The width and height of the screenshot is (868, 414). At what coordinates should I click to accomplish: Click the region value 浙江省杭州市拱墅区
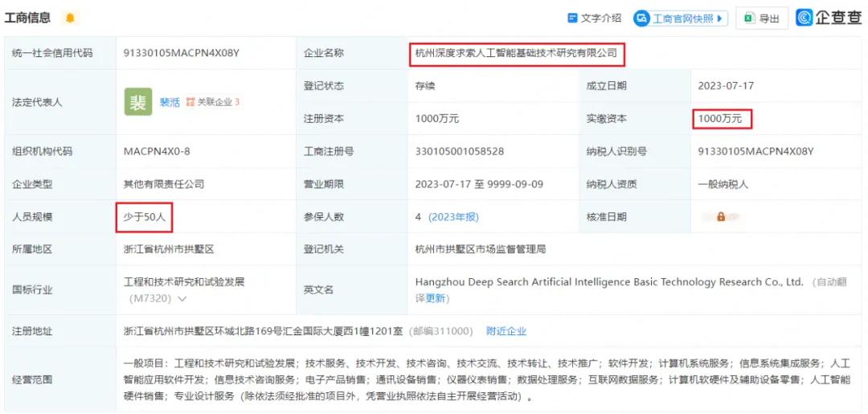click(169, 250)
